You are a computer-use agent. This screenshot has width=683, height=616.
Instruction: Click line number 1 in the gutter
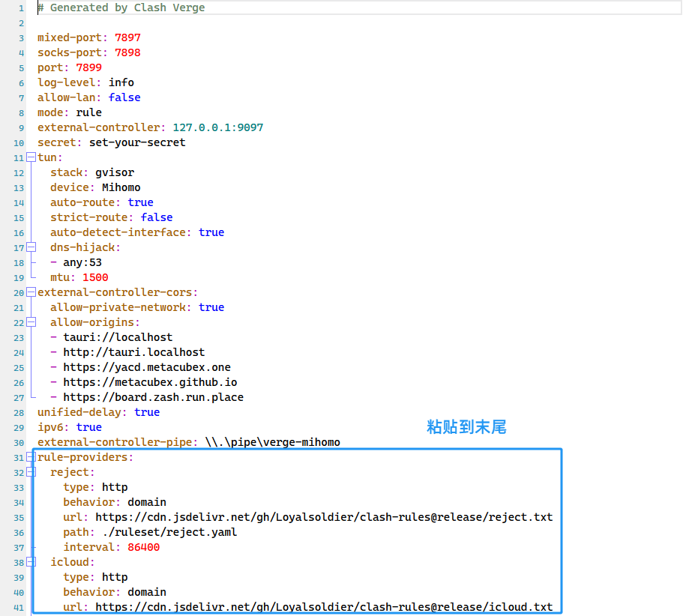[21, 7]
